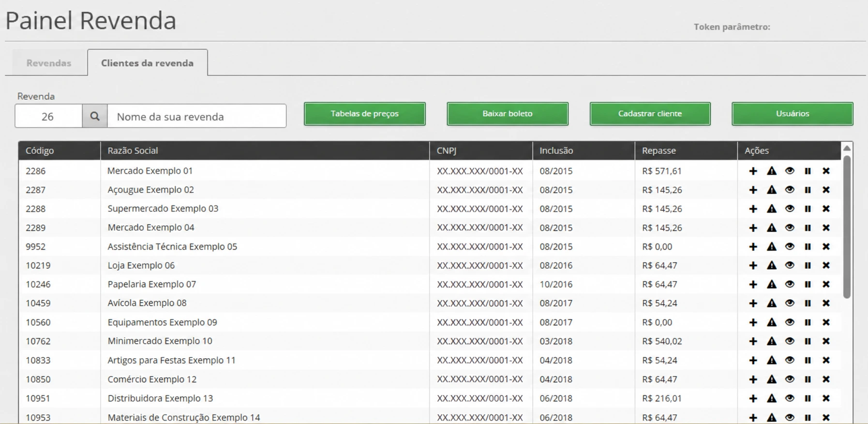The height and width of the screenshot is (424, 868).
Task: Click the Repasse column header
Action: 686,150
